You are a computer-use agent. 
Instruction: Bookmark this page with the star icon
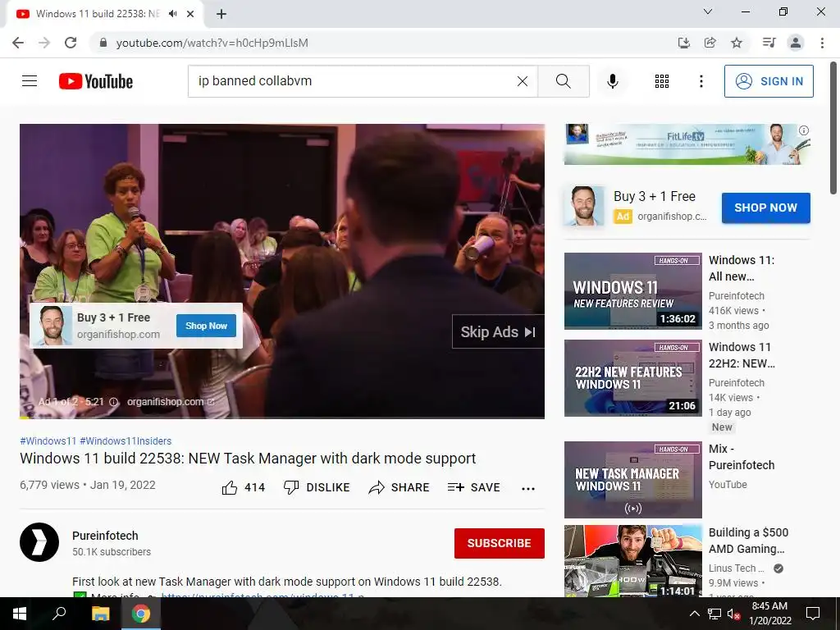pyautogui.click(x=737, y=43)
